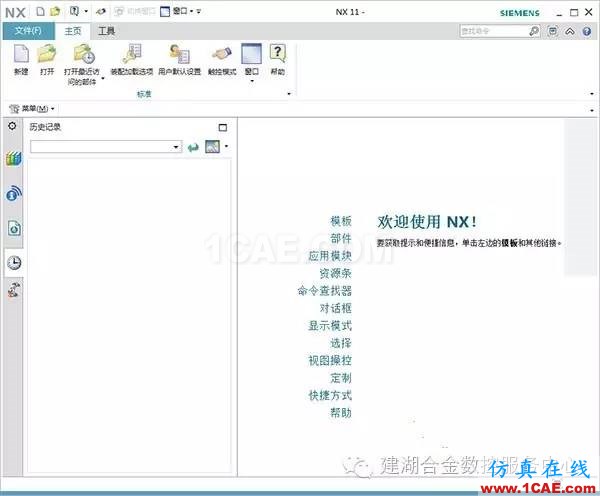The height and width of the screenshot is (496, 600).
Task: Click the command finder search icon
Action: coord(534,31)
